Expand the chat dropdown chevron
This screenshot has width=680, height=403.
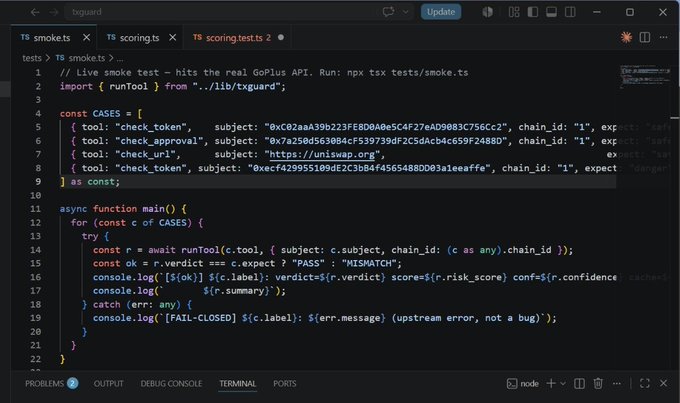[x=405, y=12]
